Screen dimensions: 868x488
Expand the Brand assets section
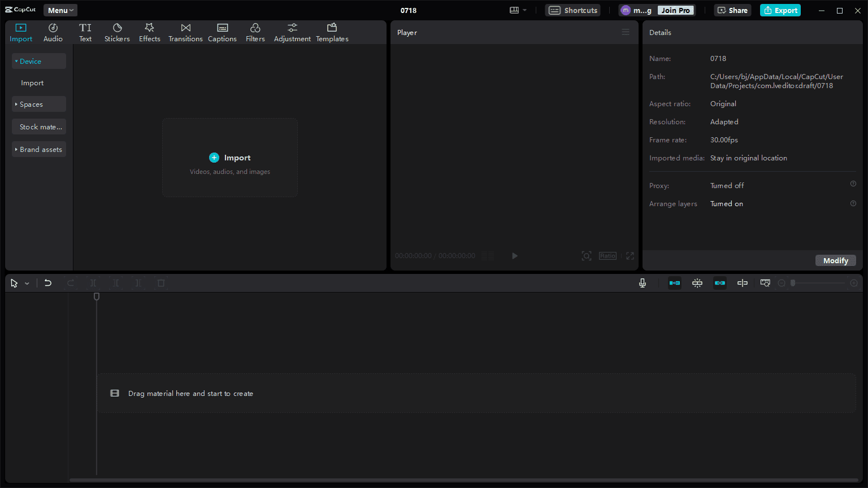pyautogui.click(x=39, y=149)
